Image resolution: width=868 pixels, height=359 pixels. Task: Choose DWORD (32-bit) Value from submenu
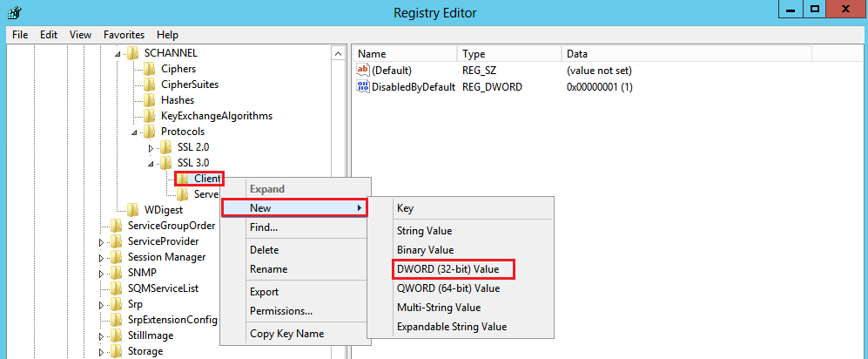454,269
